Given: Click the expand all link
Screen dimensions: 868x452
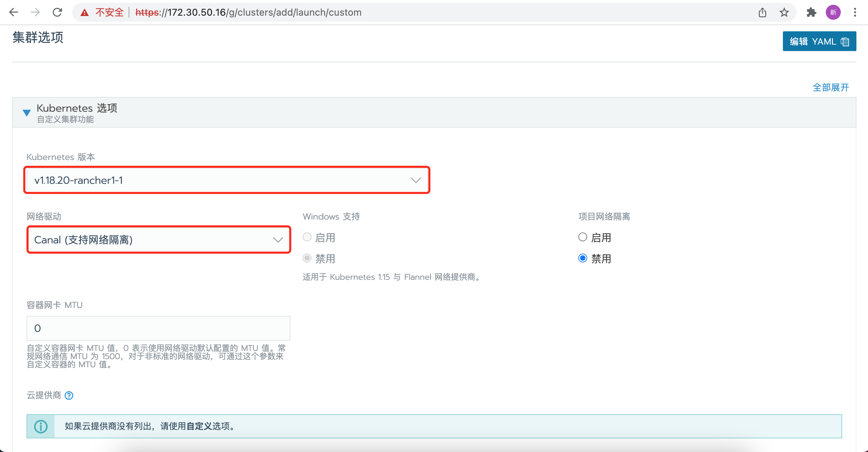Looking at the screenshot, I should point(831,87).
